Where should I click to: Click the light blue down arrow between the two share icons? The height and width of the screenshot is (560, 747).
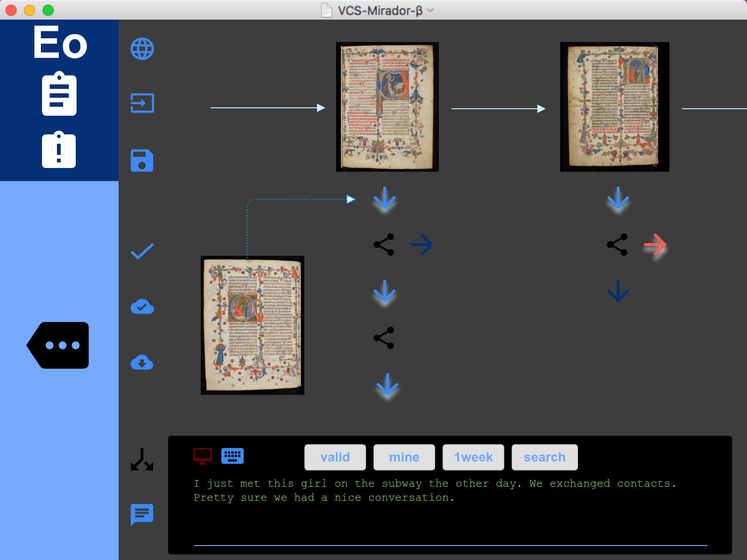click(x=385, y=291)
